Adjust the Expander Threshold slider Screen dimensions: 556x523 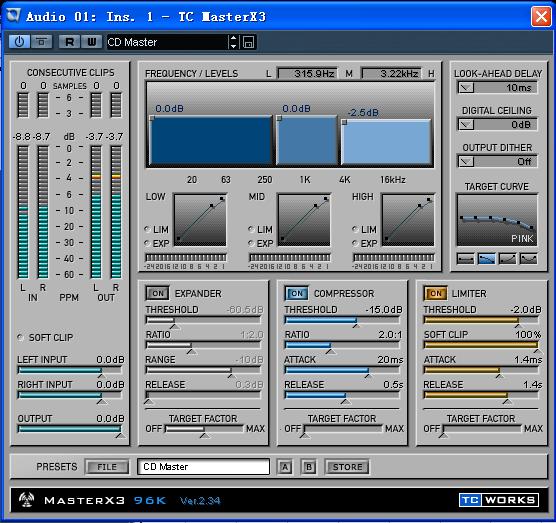(203, 320)
